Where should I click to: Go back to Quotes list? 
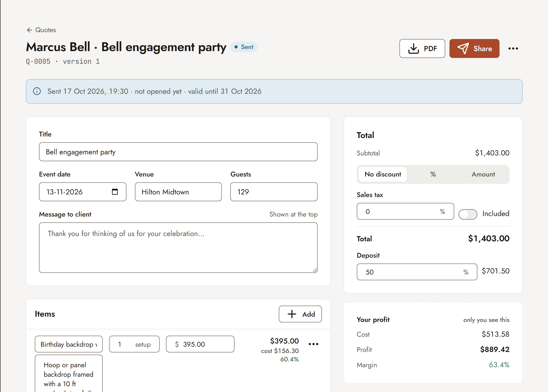41,30
